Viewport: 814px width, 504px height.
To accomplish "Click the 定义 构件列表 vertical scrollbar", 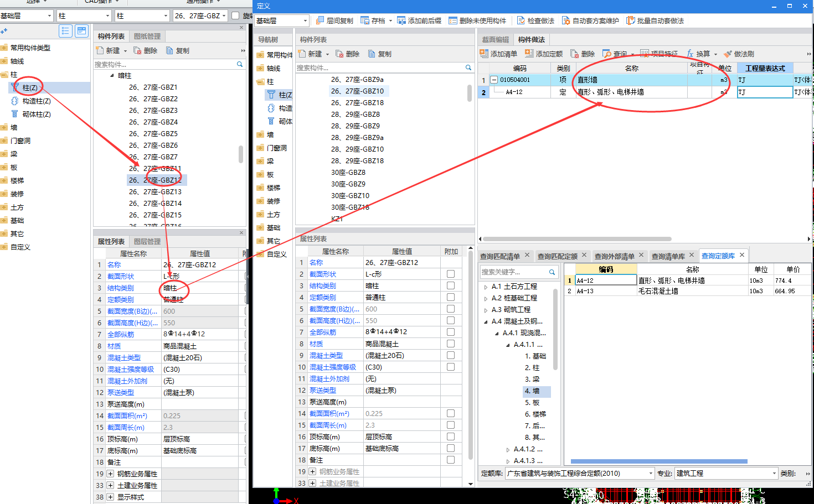I will pyautogui.click(x=470, y=93).
